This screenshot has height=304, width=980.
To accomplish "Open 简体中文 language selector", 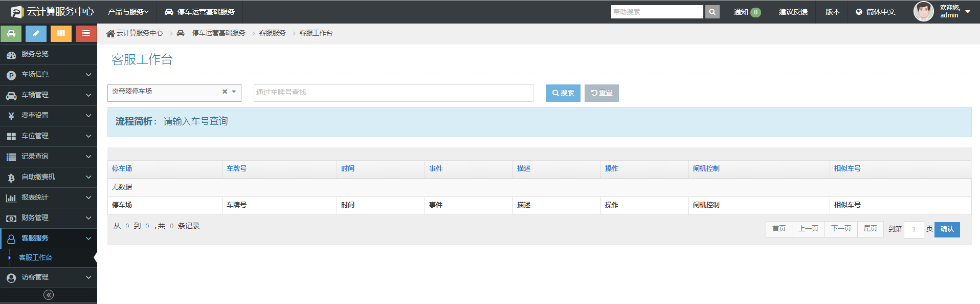I will click(875, 12).
